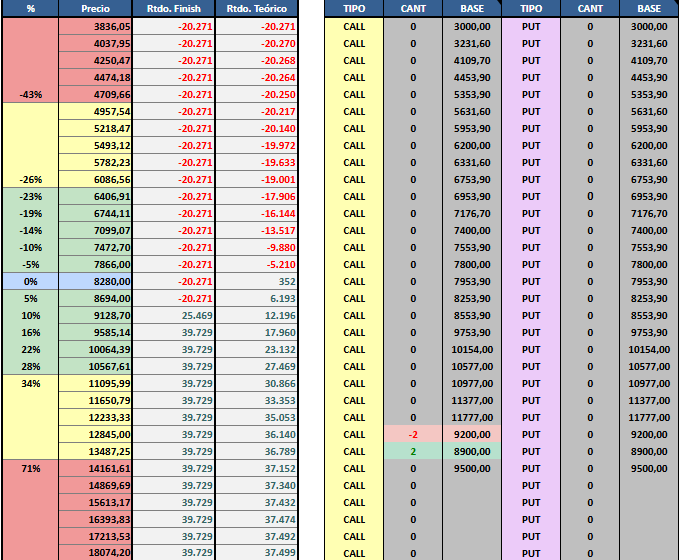Click theoretical result 27.469
This screenshot has height=560, width=680.
pyautogui.click(x=256, y=367)
